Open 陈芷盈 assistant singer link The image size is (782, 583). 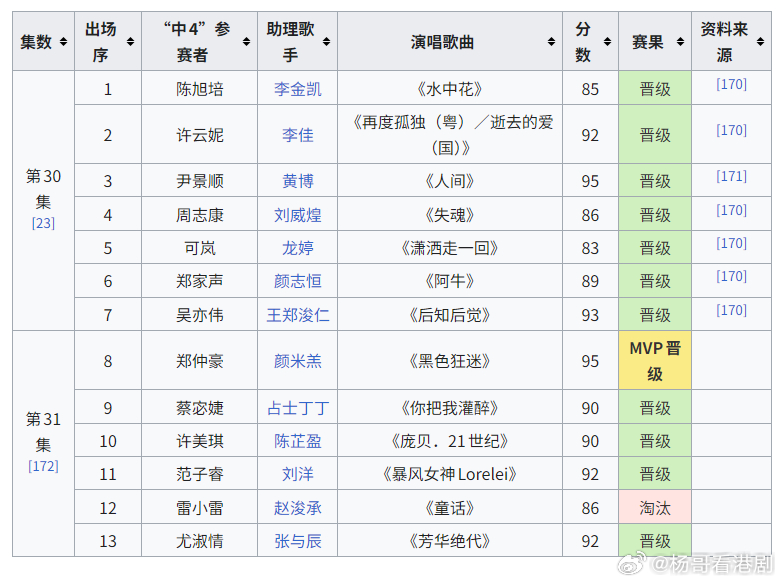click(x=298, y=441)
